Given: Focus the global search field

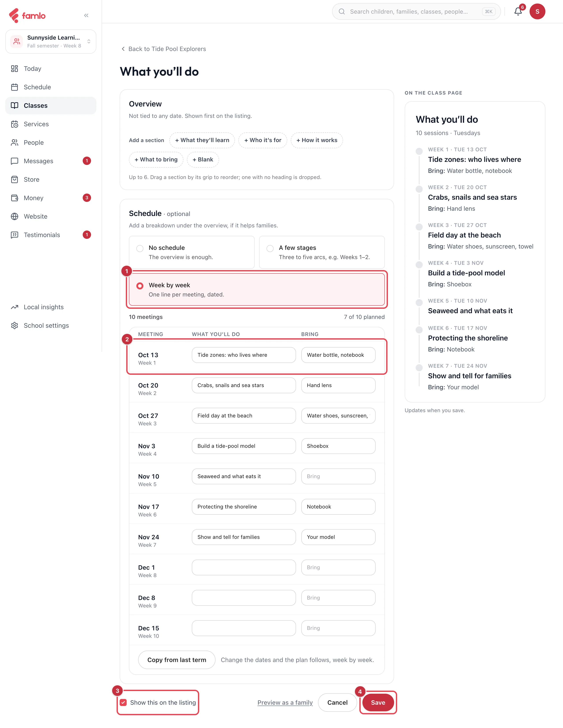Looking at the screenshot, I should tap(416, 12).
